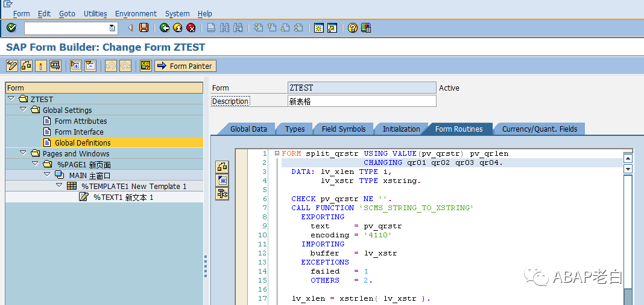644x305 pixels.
Task: Open the System menu
Action: click(177, 13)
